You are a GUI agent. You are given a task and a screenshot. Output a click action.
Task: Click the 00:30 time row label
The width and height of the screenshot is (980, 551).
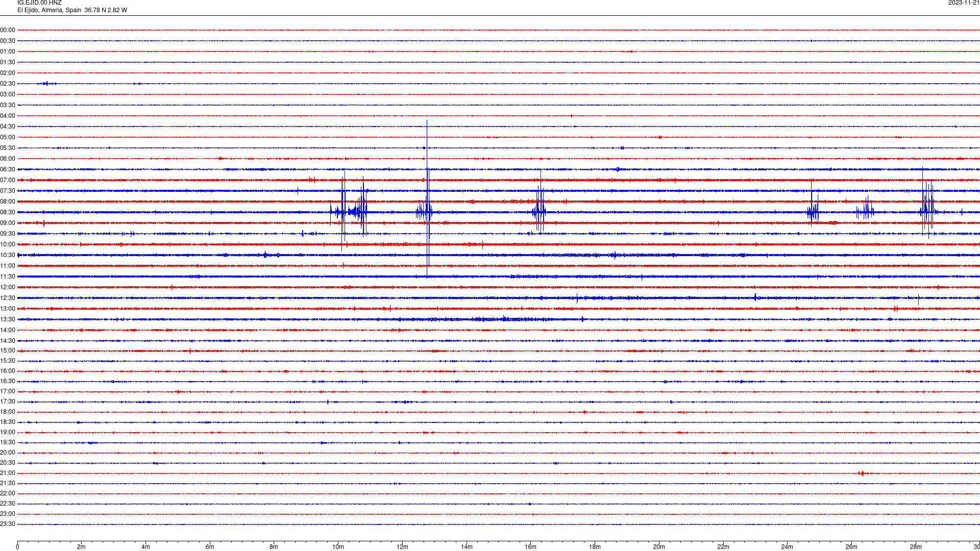[8, 41]
